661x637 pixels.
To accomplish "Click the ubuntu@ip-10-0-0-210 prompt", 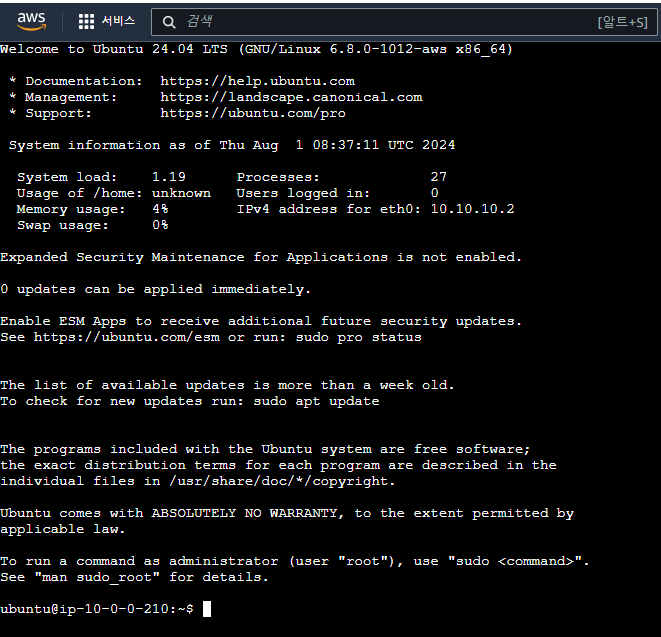I will pos(97,609).
